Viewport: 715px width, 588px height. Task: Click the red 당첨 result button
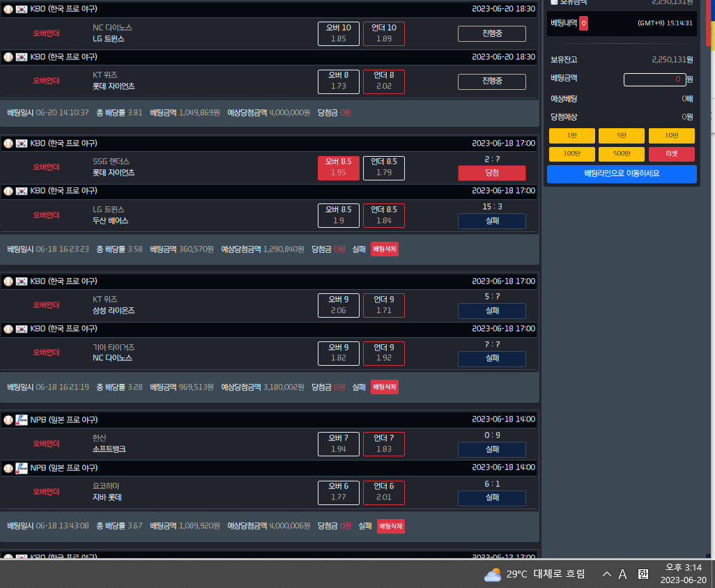pos(492,173)
